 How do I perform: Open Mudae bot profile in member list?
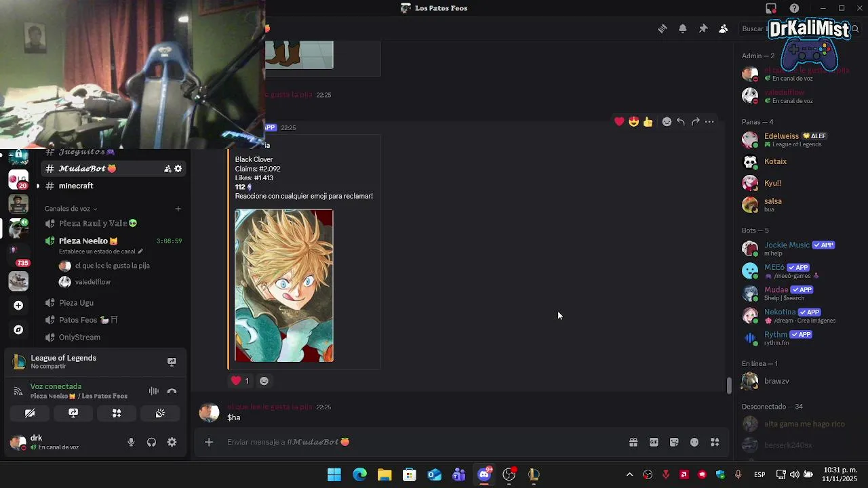pos(799,293)
